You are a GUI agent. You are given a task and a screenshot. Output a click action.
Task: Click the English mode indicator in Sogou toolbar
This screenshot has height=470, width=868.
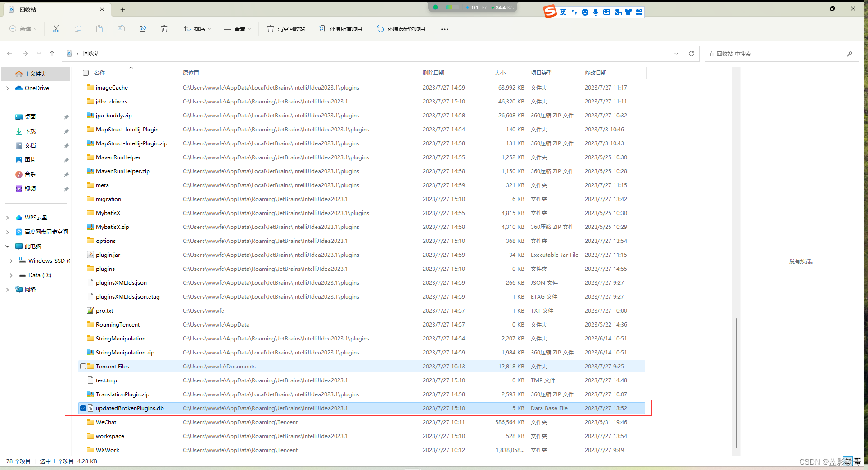tap(563, 12)
